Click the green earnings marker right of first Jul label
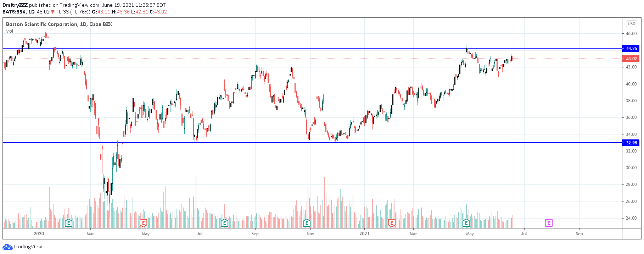644x254 pixels. point(224,223)
